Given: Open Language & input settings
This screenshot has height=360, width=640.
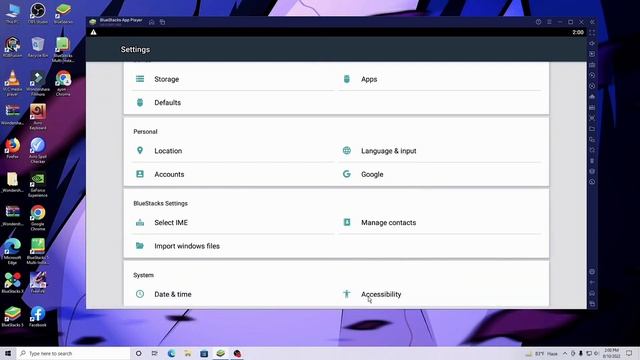Looking at the screenshot, I should (x=440, y=151).
